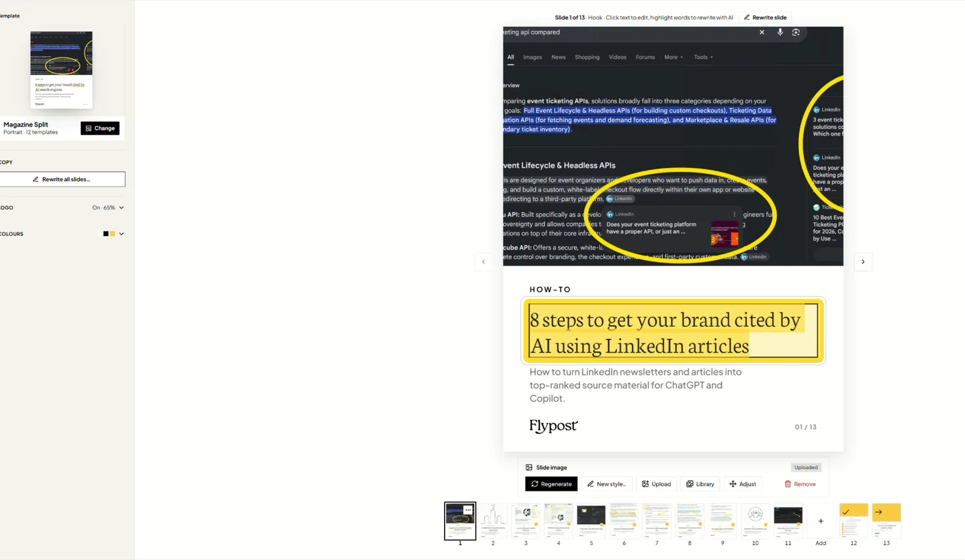
Task: Select slide 7 thumbnail
Action: pyautogui.click(x=657, y=521)
